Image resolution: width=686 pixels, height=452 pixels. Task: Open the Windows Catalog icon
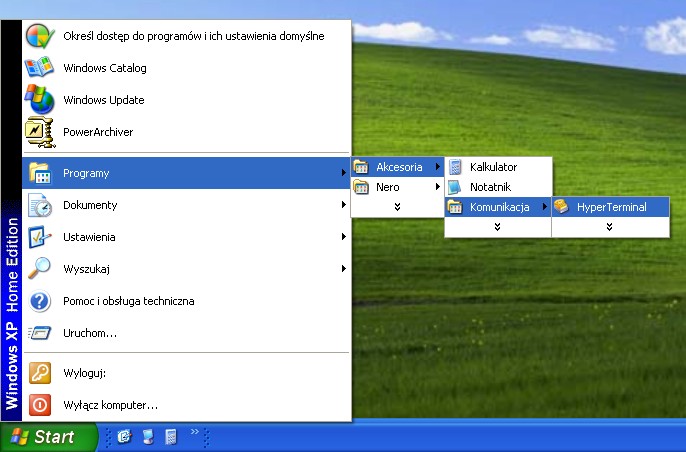click(40, 68)
